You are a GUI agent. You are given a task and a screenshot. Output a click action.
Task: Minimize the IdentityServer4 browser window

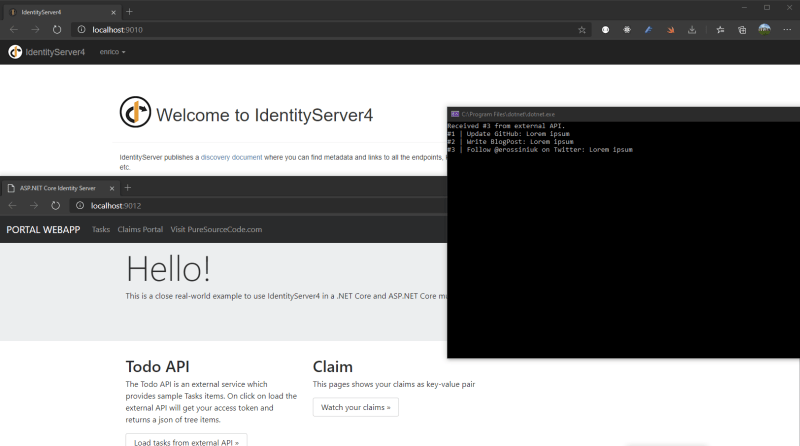[x=744, y=8]
